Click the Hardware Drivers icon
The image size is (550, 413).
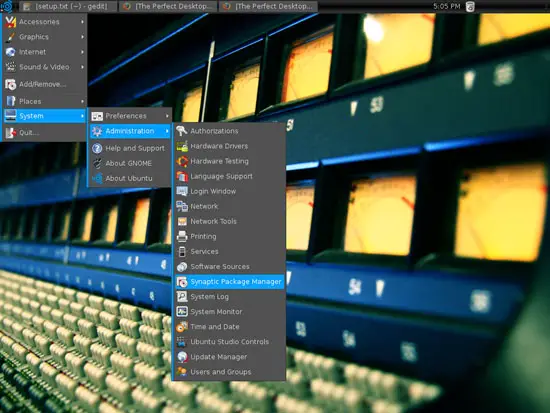coord(182,146)
